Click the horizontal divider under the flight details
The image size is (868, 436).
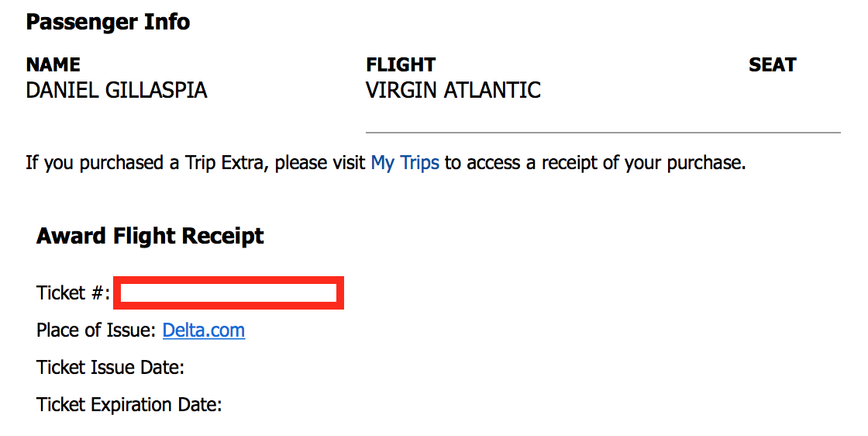(x=604, y=133)
